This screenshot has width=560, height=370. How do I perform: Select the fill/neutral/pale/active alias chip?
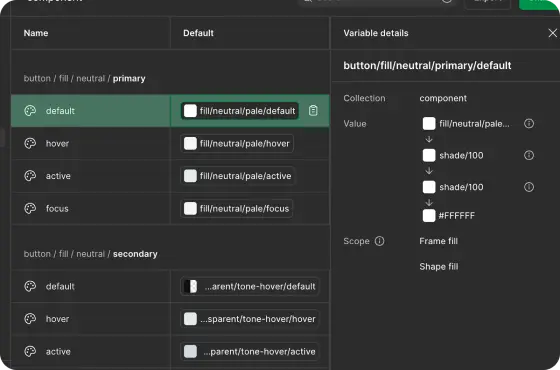coord(238,176)
